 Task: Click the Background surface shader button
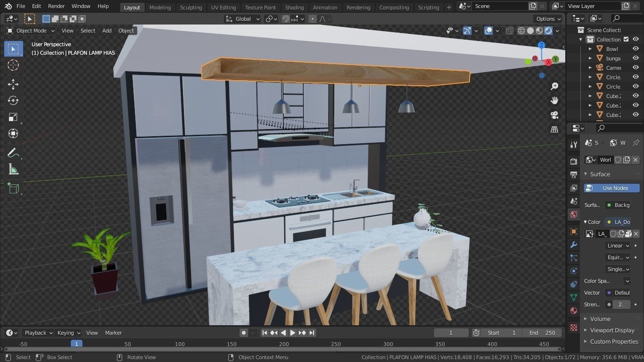[618, 205]
